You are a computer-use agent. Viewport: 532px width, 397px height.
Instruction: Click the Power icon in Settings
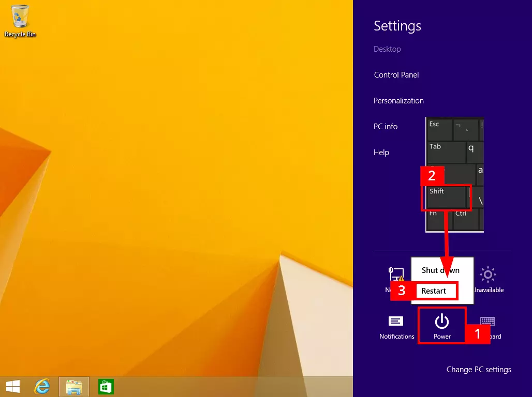tap(442, 326)
